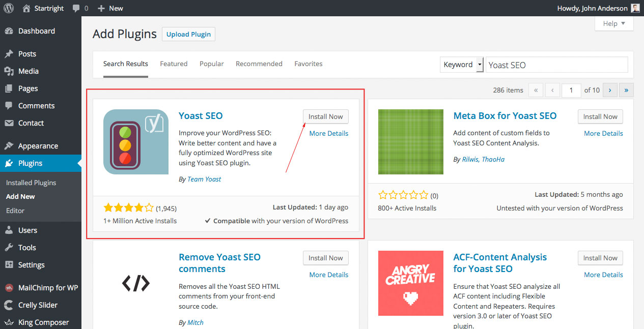Click the Meta Box empty star rating
644x329 pixels.
(x=403, y=195)
